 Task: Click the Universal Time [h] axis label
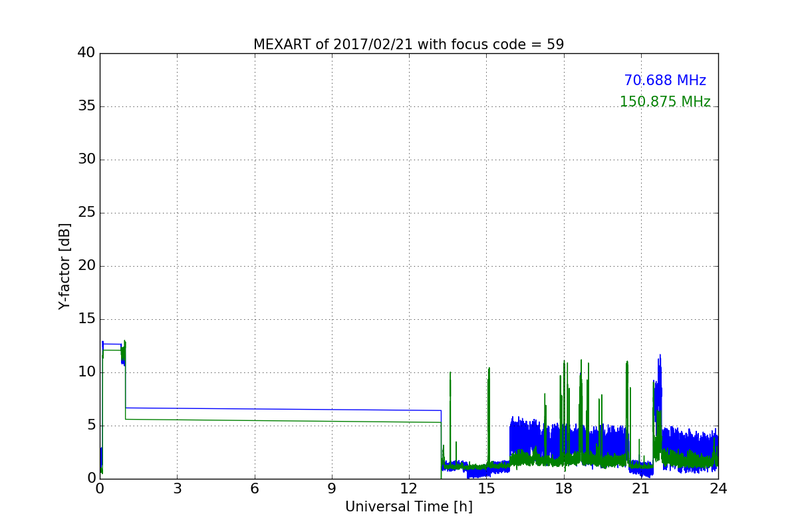409,507
